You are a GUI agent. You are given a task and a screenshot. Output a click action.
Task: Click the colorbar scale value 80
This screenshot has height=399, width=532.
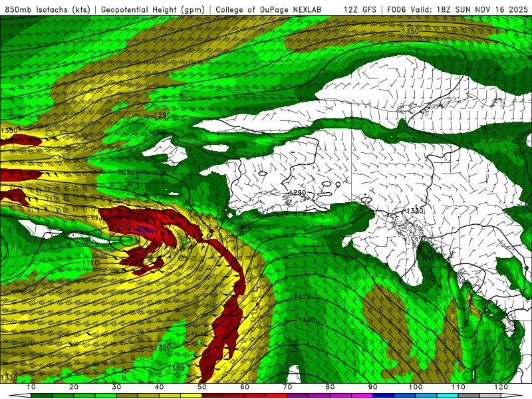pyautogui.click(x=330, y=387)
